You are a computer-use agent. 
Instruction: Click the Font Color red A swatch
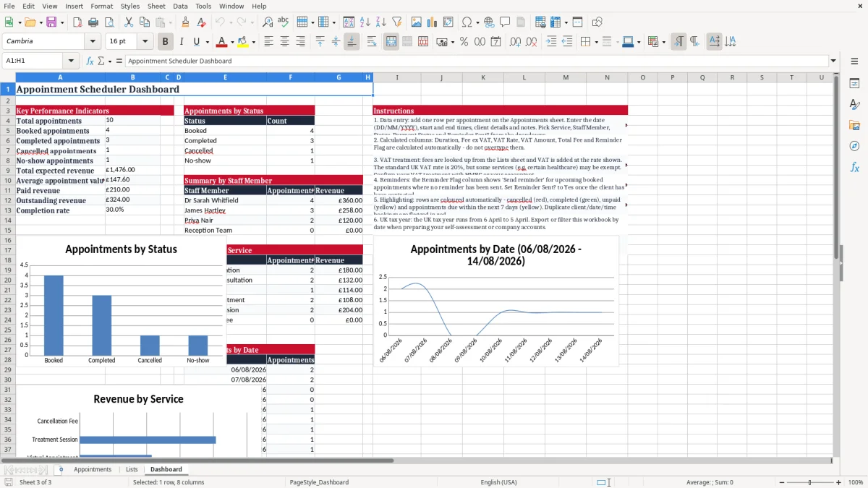coord(222,42)
